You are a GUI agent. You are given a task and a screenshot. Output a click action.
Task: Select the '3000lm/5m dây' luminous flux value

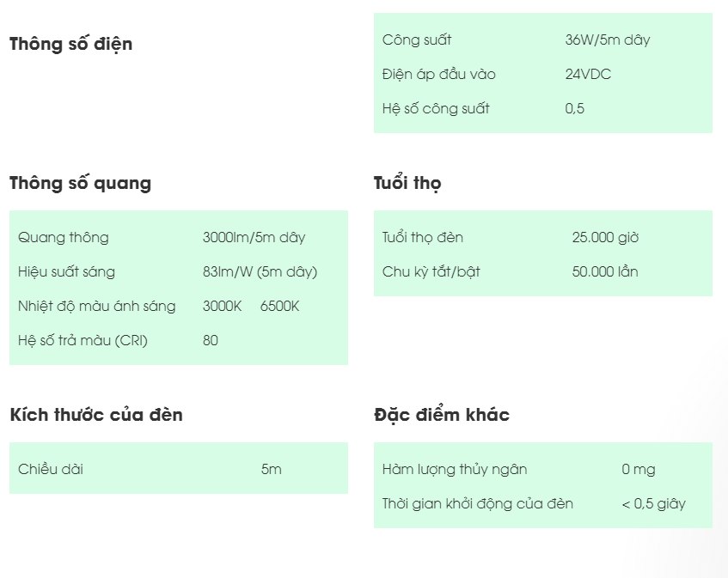click(x=254, y=237)
